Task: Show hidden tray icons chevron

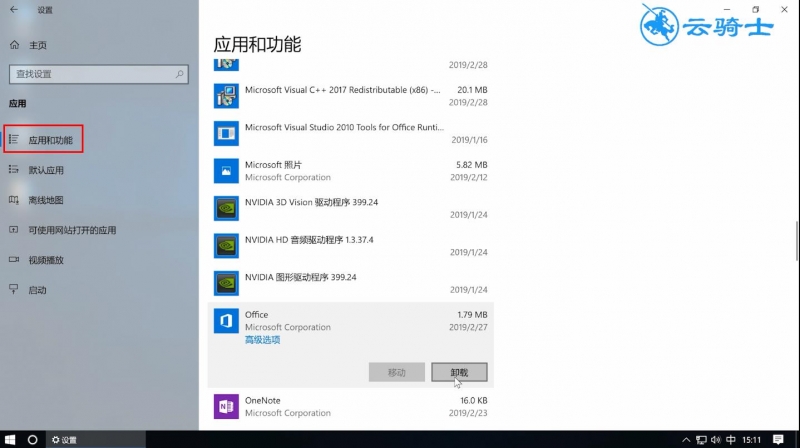Action: (x=686, y=440)
